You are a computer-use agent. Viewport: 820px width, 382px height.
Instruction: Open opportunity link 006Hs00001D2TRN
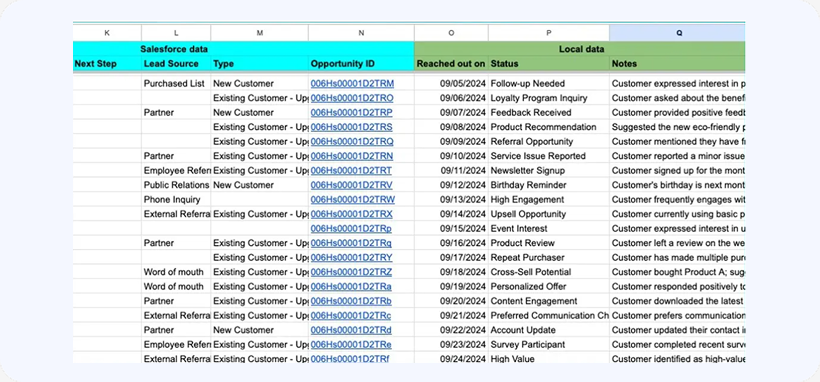(351, 156)
